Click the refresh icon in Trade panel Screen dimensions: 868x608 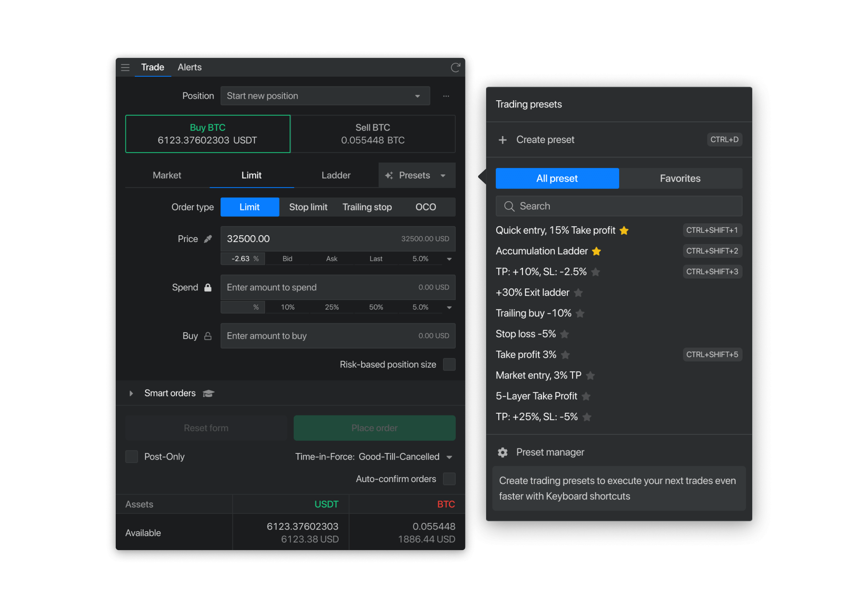pyautogui.click(x=455, y=67)
